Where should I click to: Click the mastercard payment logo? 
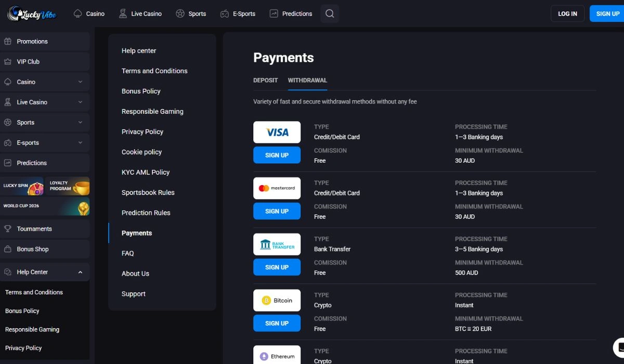(x=277, y=188)
